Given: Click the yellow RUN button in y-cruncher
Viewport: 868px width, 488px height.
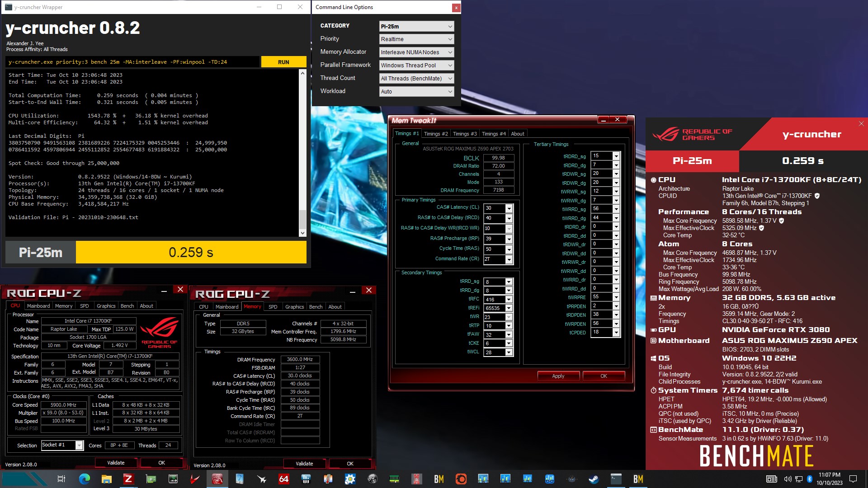Looking at the screenshot, I should click(x=284, y=62).
